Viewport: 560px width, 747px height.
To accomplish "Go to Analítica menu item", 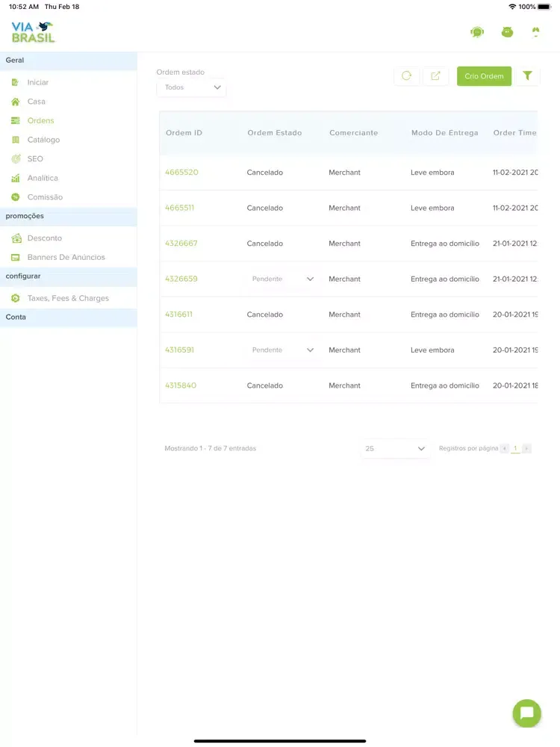I will 43,178.
